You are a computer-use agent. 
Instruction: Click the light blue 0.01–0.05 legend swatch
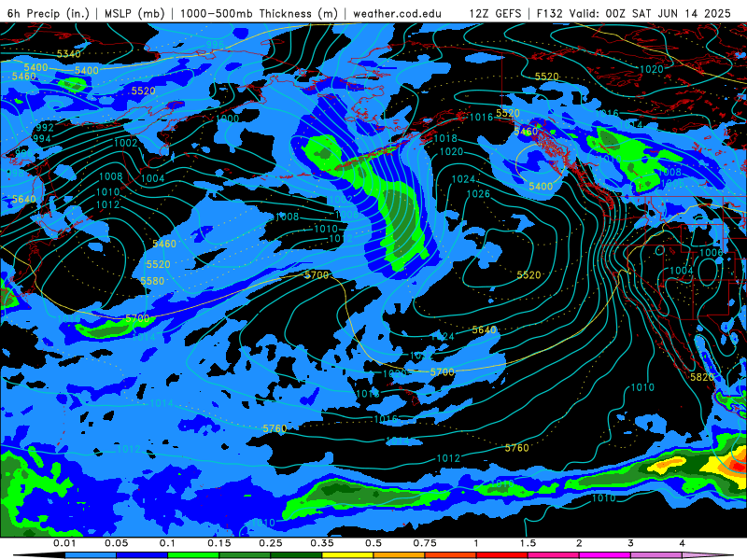[x=91, y=555]
